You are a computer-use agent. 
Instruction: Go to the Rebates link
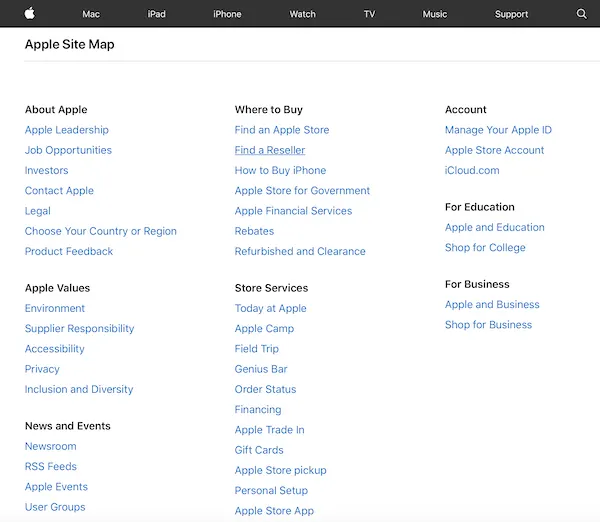(254, 231)
